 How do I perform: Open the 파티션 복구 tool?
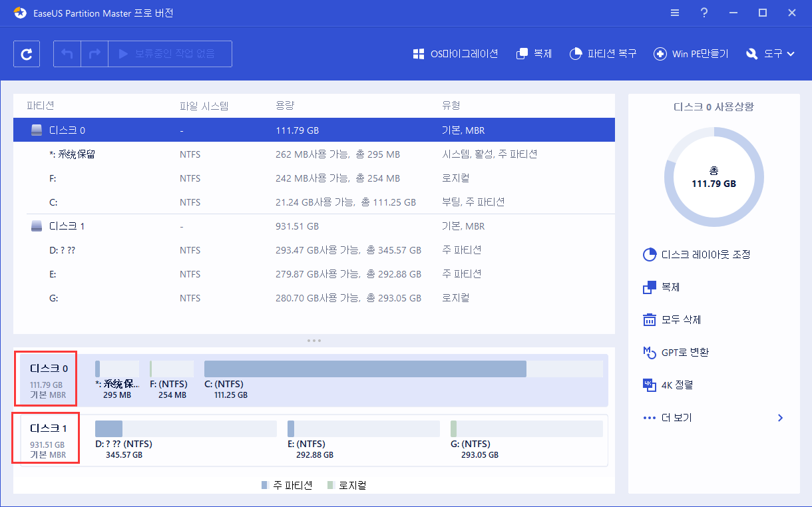pos(603,54)
